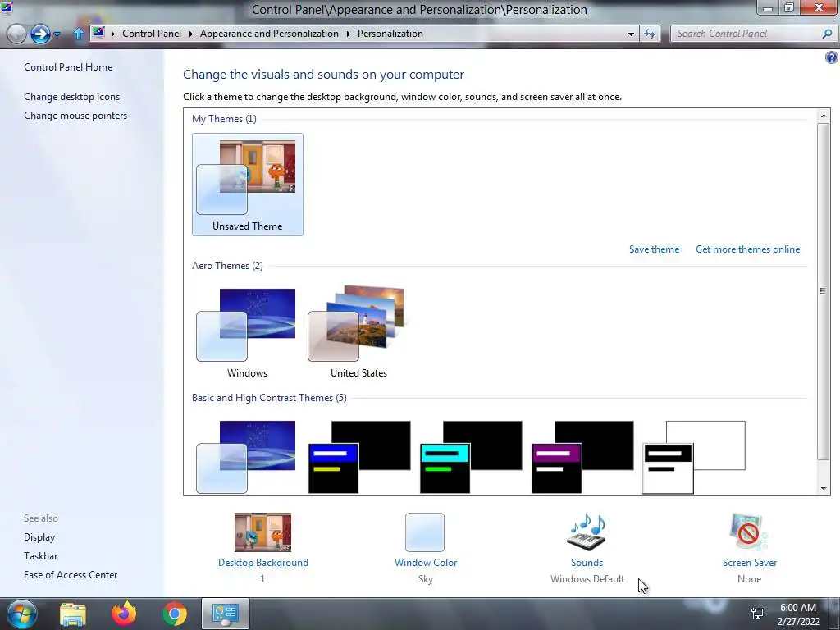The height and width of the screenshot is (630, 840).
Task: Select the High Contrast White theme
Action: 694,457
